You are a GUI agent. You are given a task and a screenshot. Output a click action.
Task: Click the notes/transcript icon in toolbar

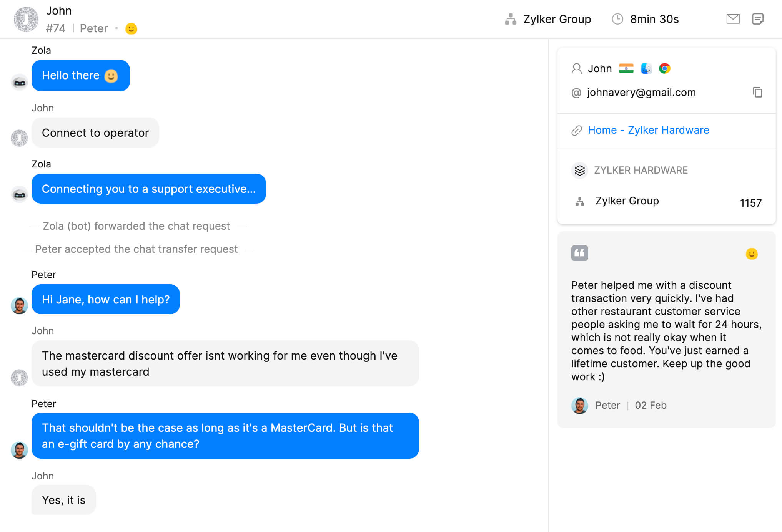(758, 19)
